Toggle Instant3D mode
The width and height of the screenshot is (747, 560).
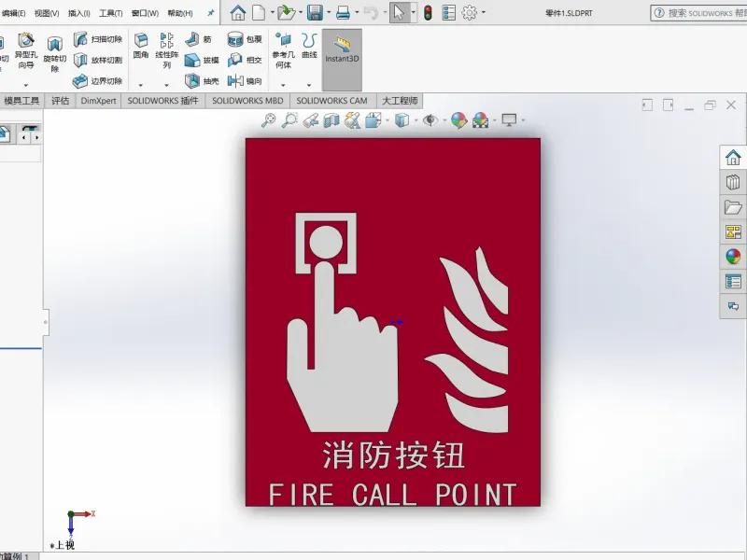tap(342, 60)
